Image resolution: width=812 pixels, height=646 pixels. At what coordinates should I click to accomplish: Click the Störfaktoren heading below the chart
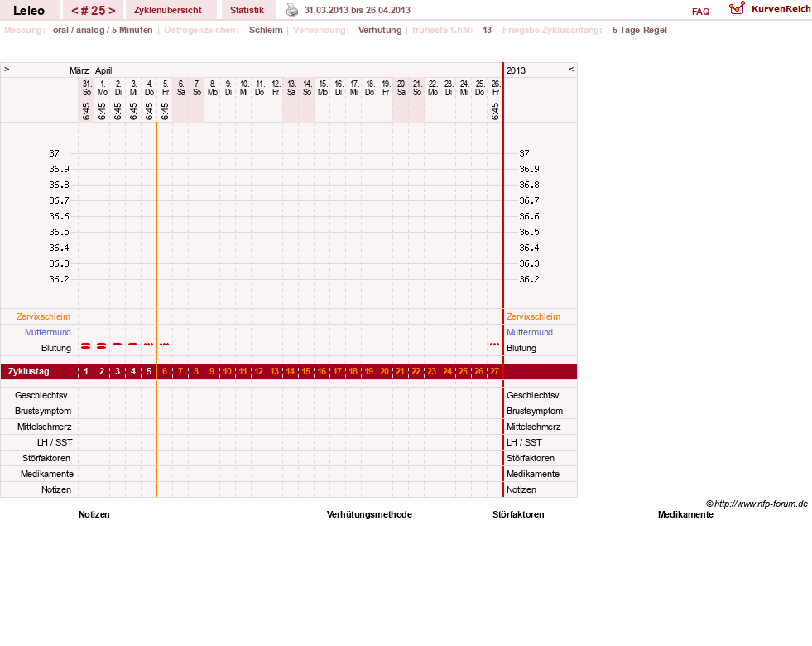pos(518,514)
